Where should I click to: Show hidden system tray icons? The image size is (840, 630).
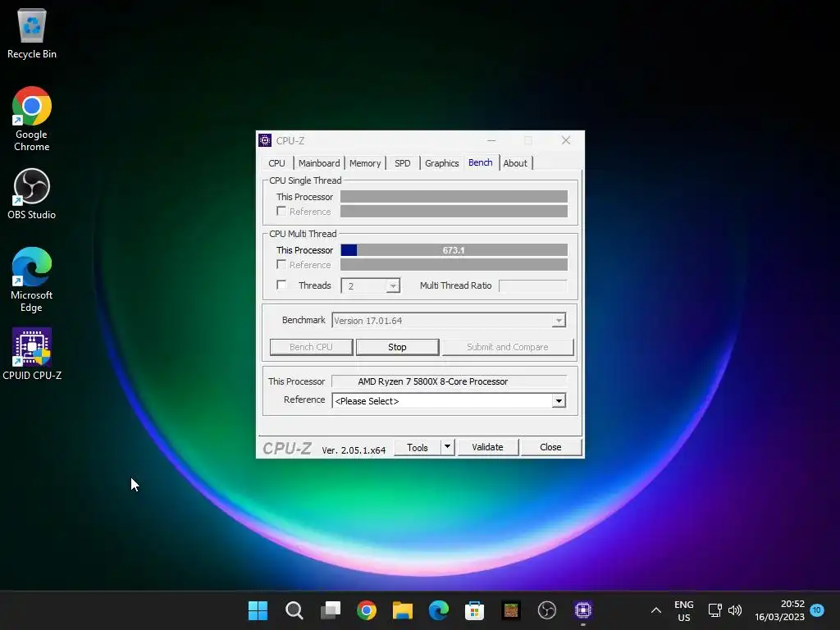click(655, 610)
